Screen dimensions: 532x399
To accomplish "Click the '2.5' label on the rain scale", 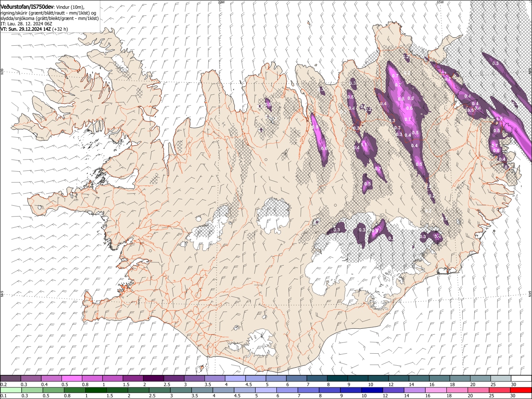I will (x=152, y=396).
